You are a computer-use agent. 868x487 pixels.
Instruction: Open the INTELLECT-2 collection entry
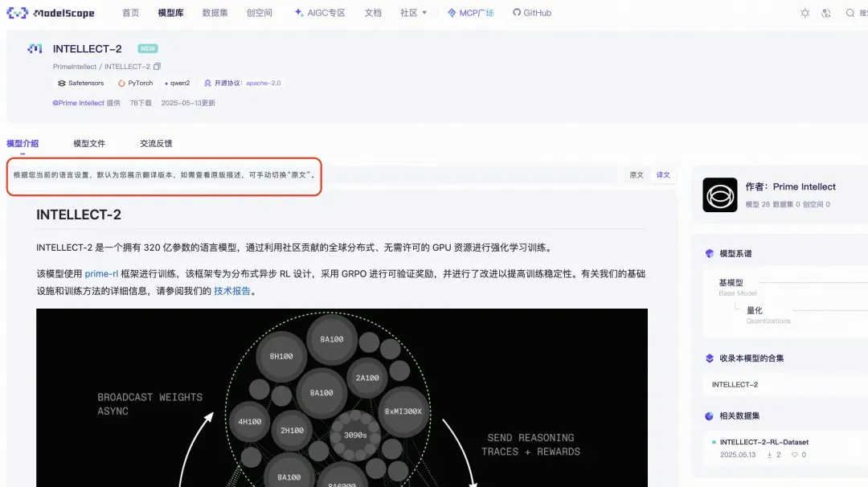pyautogui.click(x=735, y=385)
